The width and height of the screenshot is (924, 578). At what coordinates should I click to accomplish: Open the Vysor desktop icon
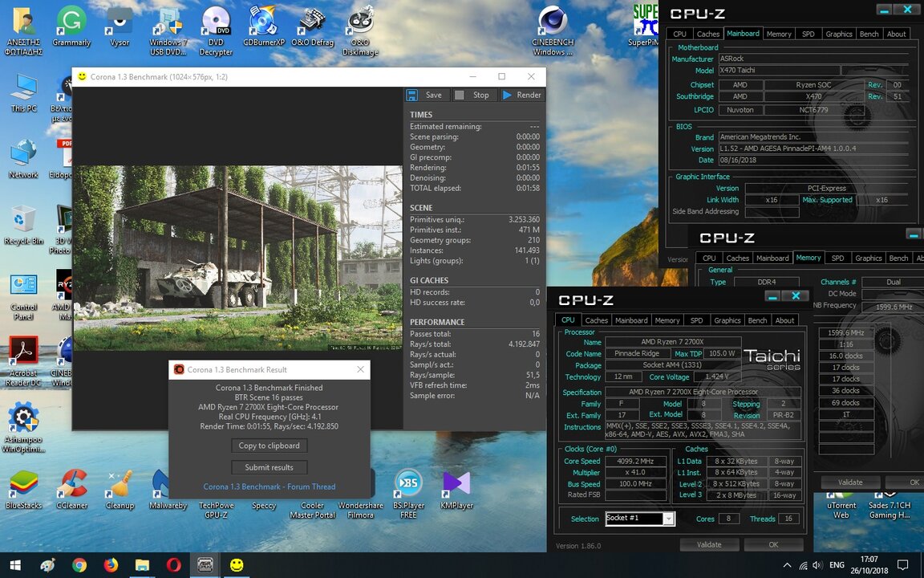pos(120,26)
